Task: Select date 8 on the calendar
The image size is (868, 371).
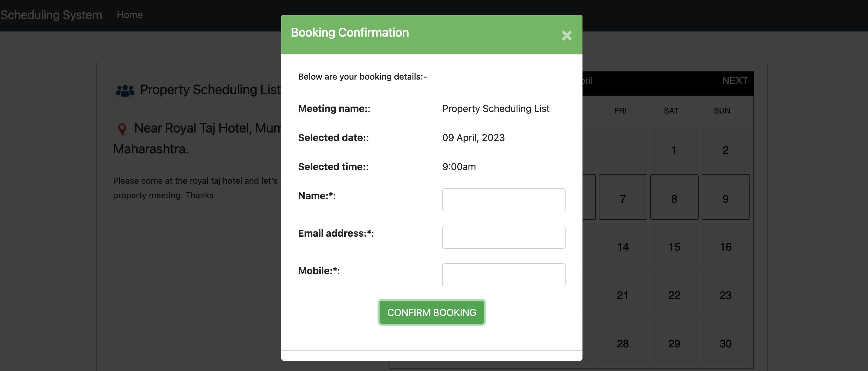Action: click(x=674, y=199)
